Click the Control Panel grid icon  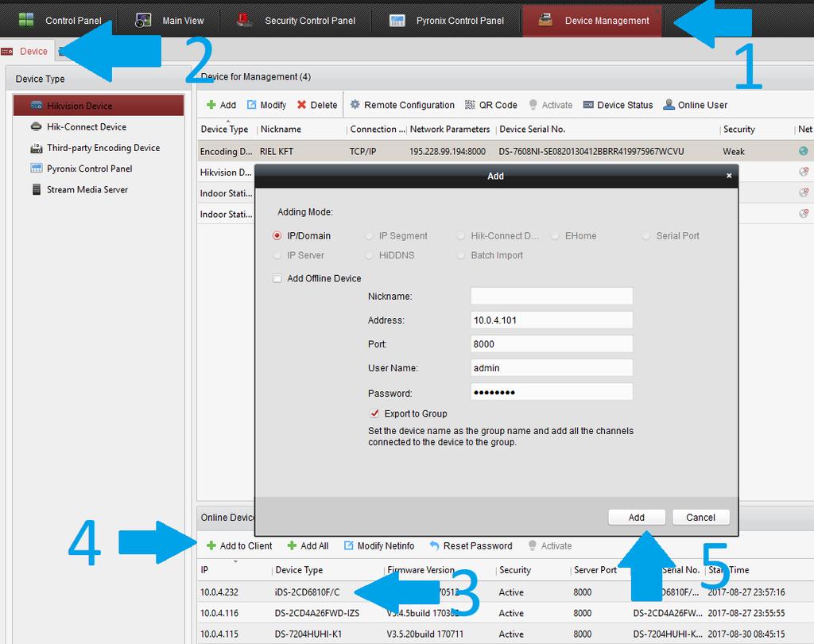26,20
